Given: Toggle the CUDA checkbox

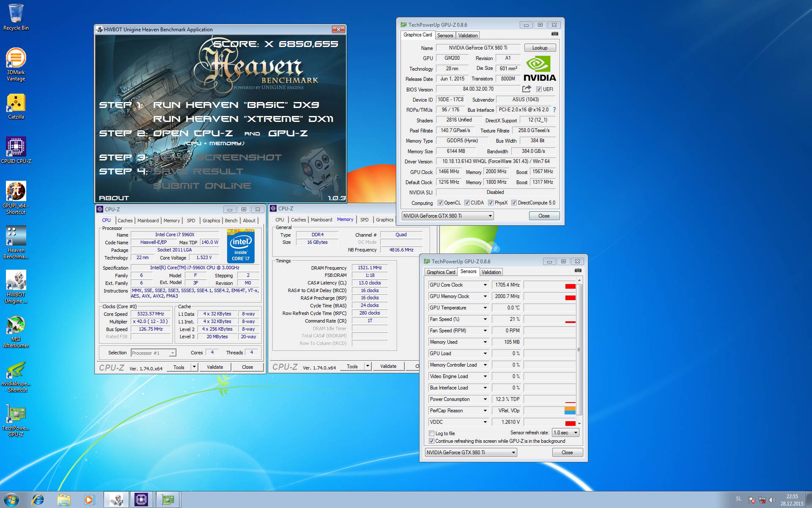Looking at the screenshot, I should point(467,203).
